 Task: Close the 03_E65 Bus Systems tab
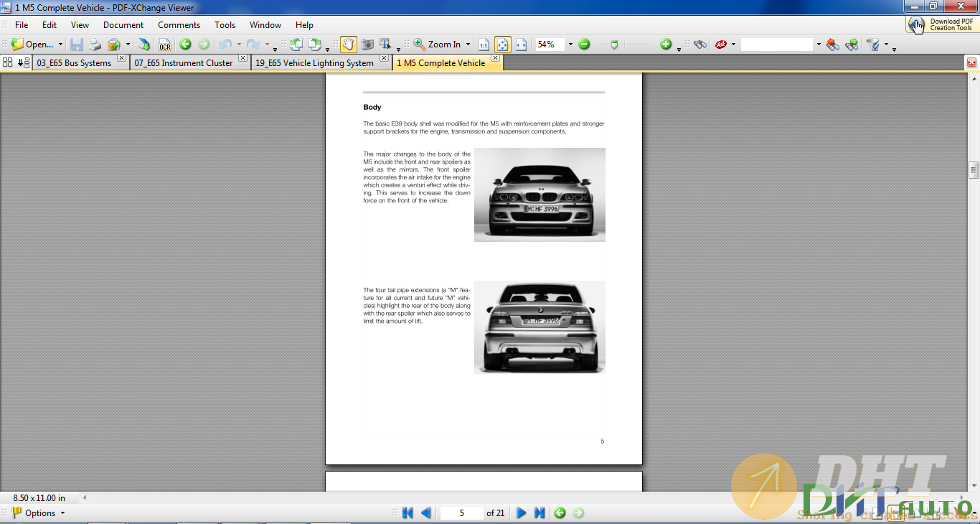pos(121,58)
